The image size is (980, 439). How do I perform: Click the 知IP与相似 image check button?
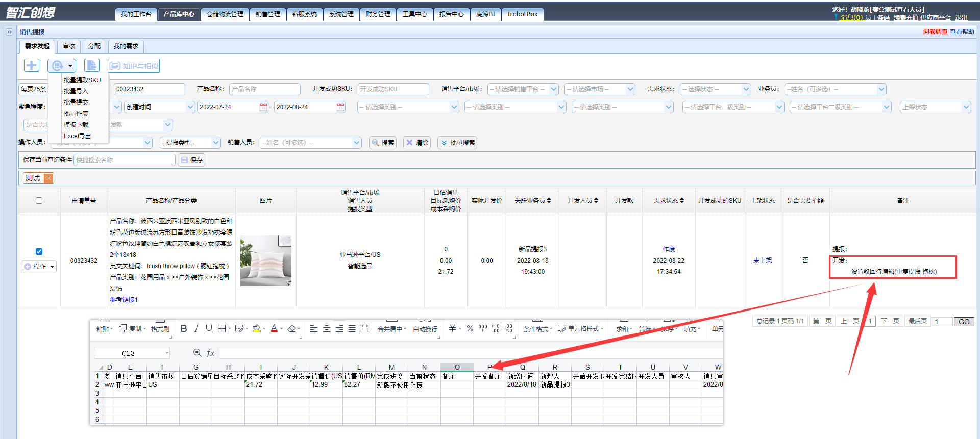tap(134, 66)
